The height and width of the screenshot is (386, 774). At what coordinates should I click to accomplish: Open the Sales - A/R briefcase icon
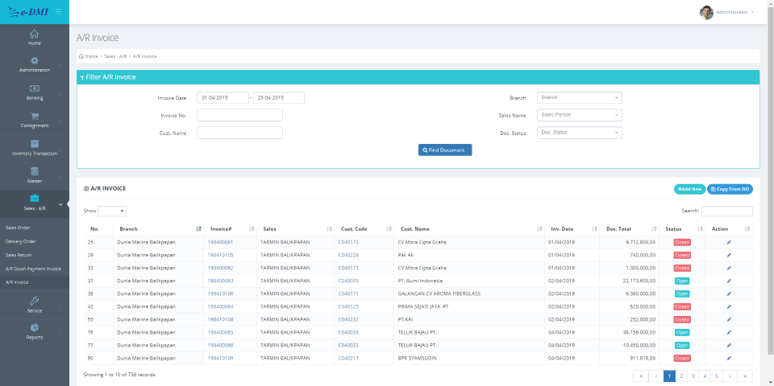35,198
